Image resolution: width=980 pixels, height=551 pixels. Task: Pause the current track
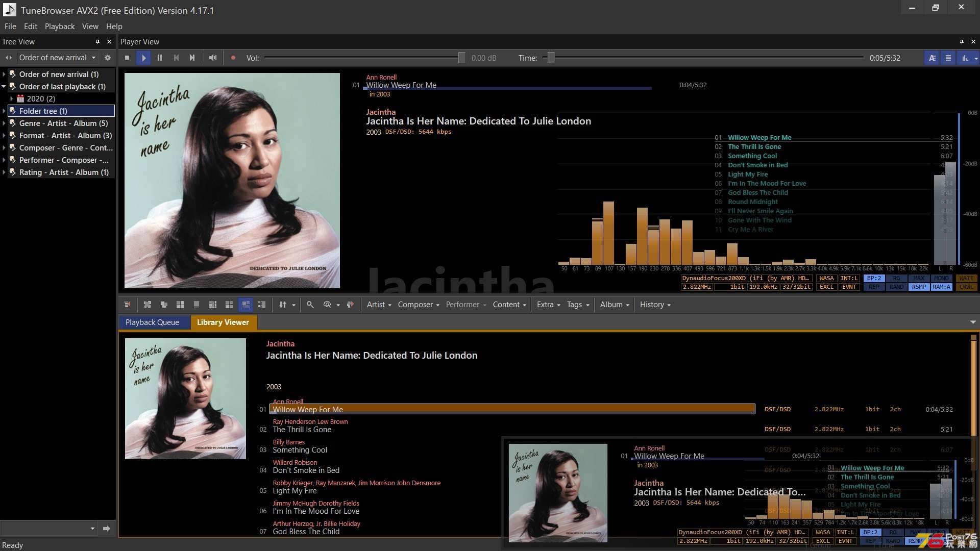(160, 58)
